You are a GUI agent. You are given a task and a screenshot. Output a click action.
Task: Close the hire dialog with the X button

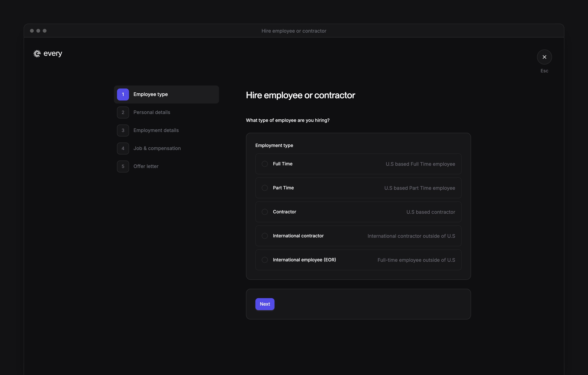[x=544, y=57]
